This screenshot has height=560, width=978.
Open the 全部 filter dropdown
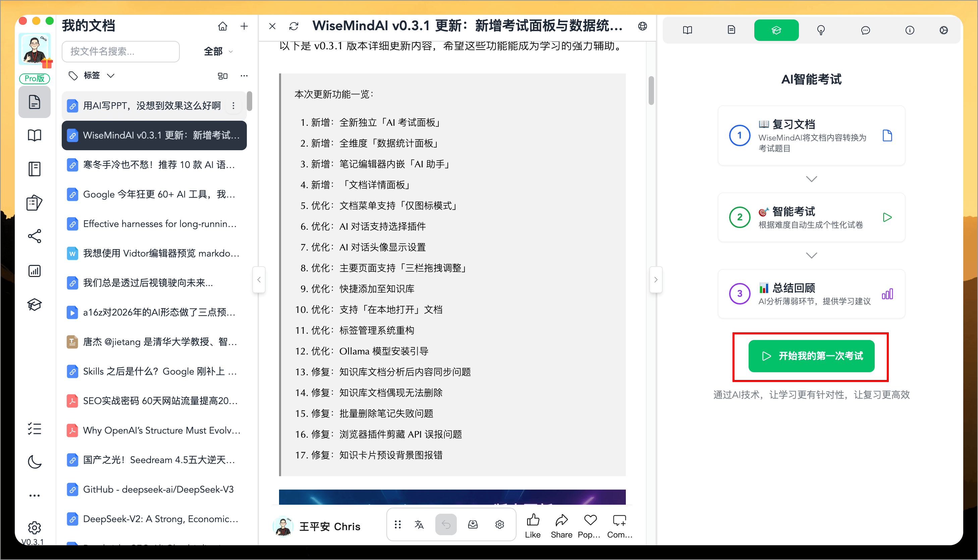(x=218, y=51)
